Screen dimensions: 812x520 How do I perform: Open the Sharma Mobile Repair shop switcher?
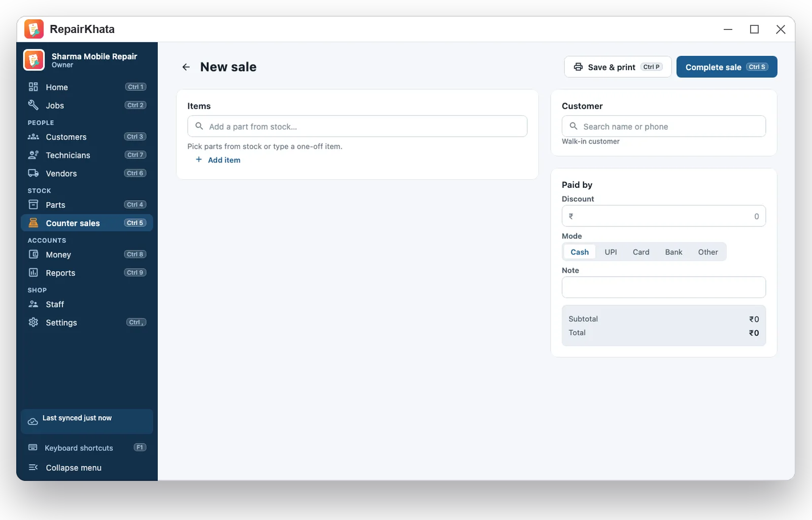(x=87, y=60)
